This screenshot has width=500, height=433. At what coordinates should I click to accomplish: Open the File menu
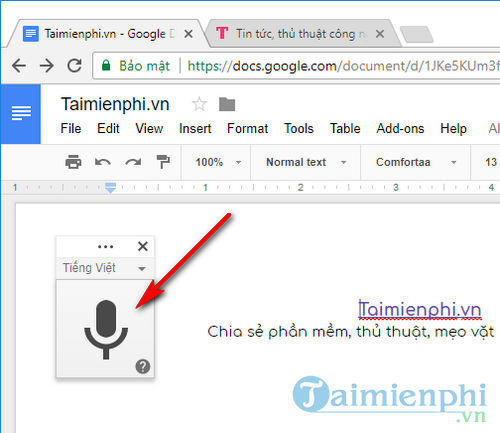71,129
